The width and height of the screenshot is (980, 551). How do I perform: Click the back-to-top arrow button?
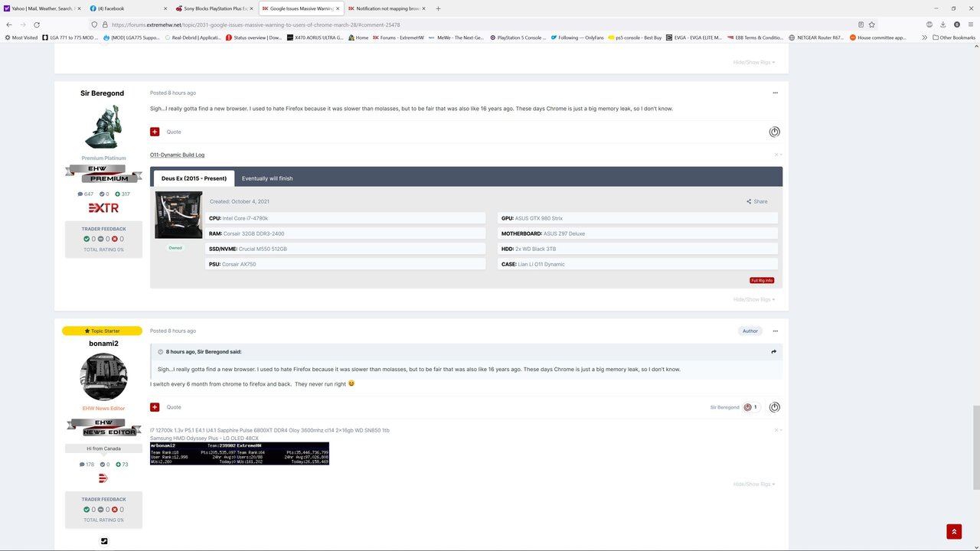(x=954, y=530)
